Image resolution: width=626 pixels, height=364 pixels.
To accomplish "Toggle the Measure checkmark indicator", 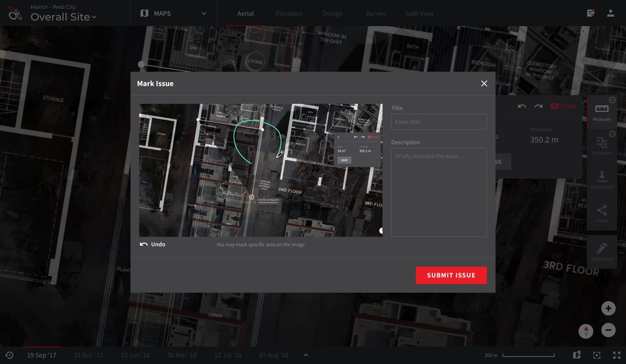I will tap(612, 100).
